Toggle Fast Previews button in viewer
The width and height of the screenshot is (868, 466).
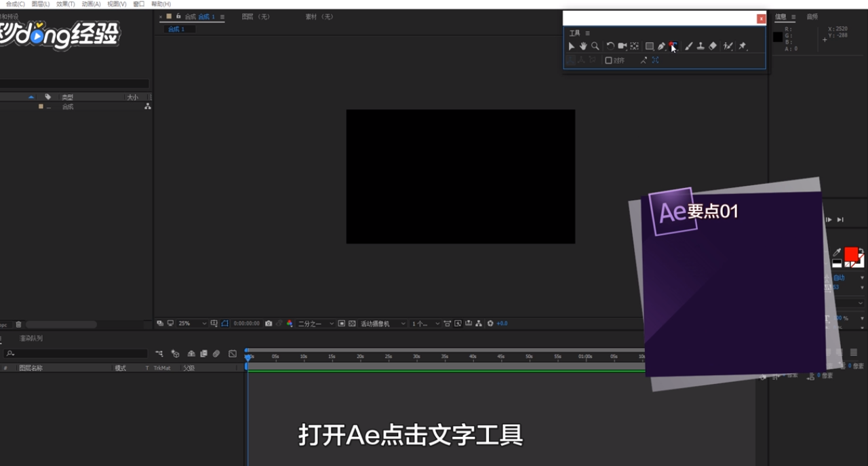[458, 324]
